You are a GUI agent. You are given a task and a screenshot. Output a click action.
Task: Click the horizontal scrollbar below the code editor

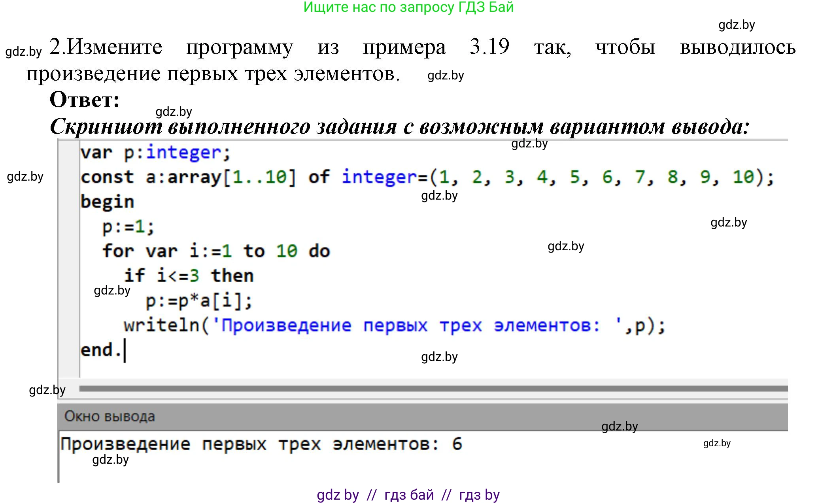(433, 389)
